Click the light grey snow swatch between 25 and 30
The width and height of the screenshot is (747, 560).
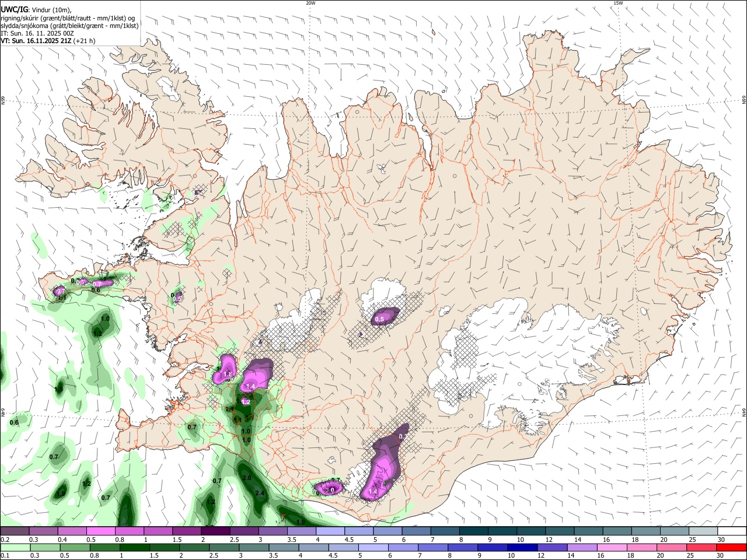tap(703, 531)
